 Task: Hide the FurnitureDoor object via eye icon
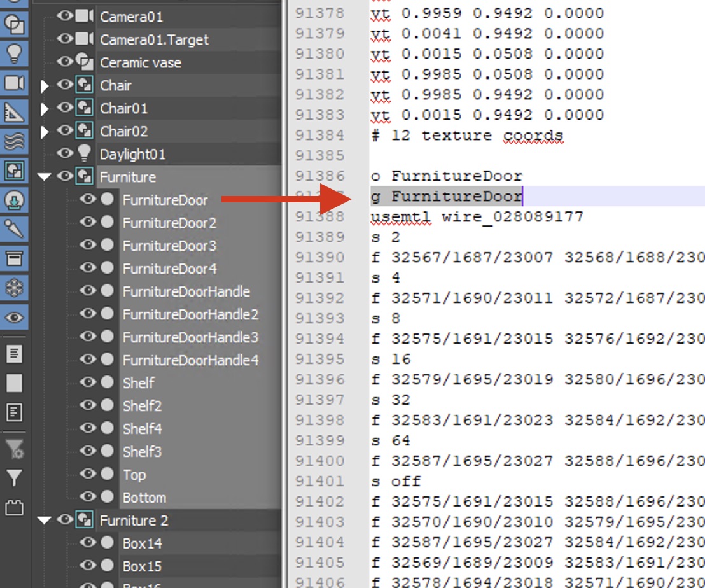click(x=88, y=200)
